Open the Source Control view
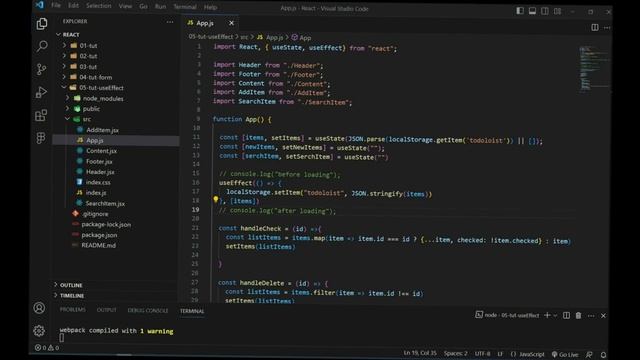640x360 pixels. click(x=41, y=69)
